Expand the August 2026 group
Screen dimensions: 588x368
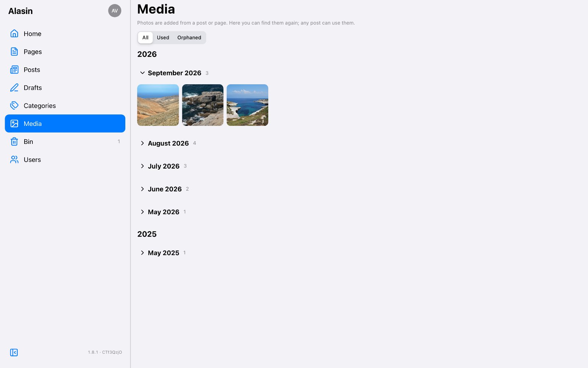click(142, 143)
